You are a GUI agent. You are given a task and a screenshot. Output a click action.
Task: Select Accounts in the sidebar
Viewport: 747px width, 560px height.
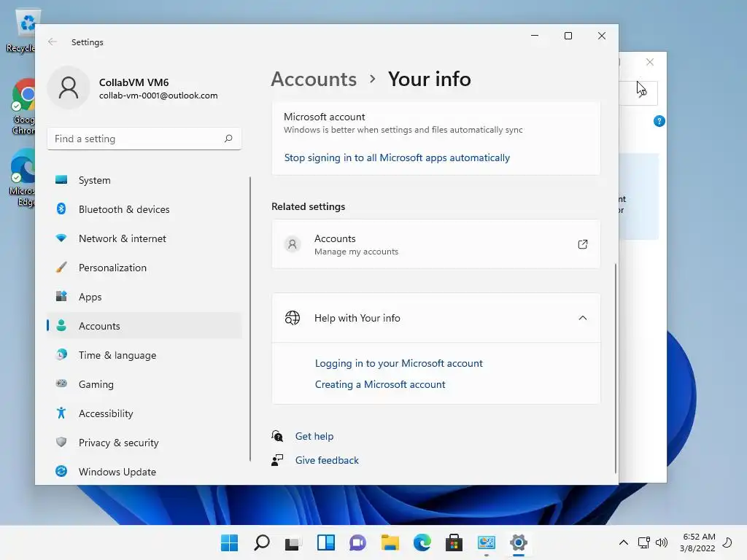[144, 326]
